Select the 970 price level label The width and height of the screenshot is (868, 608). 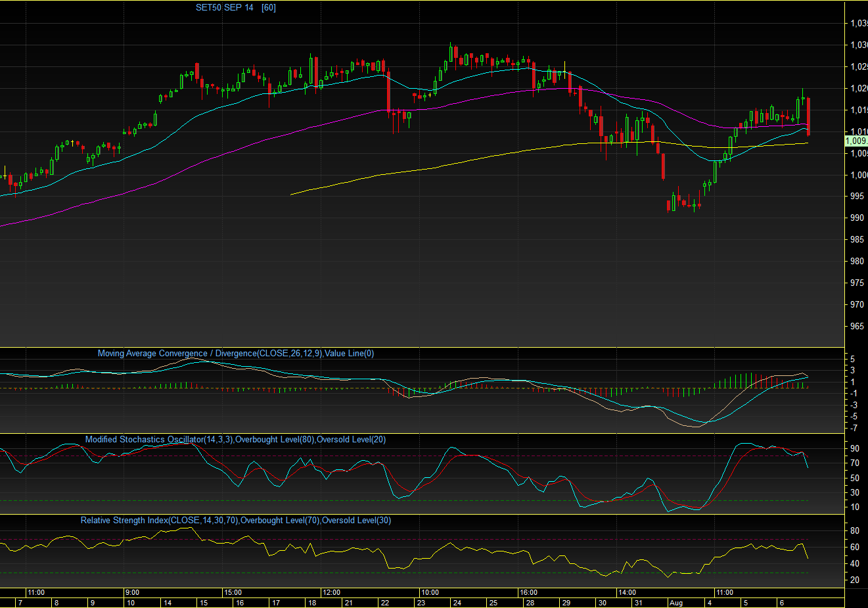[857, 305]
